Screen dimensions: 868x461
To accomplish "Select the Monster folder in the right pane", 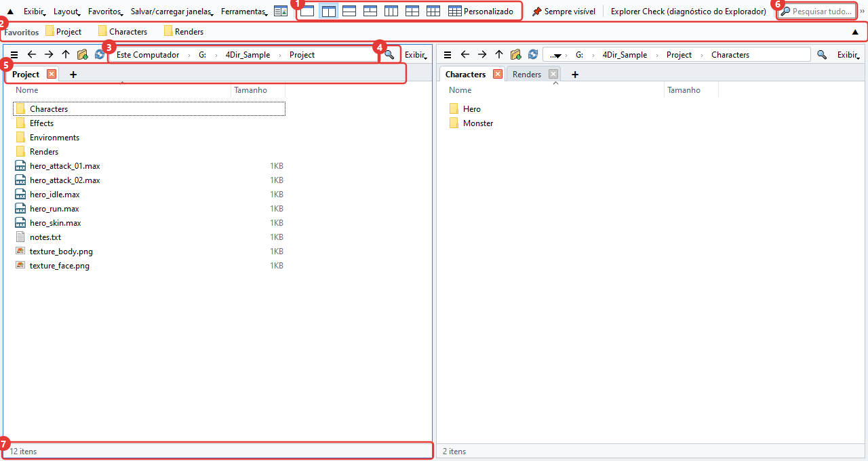I will click(x=478, y=123).
